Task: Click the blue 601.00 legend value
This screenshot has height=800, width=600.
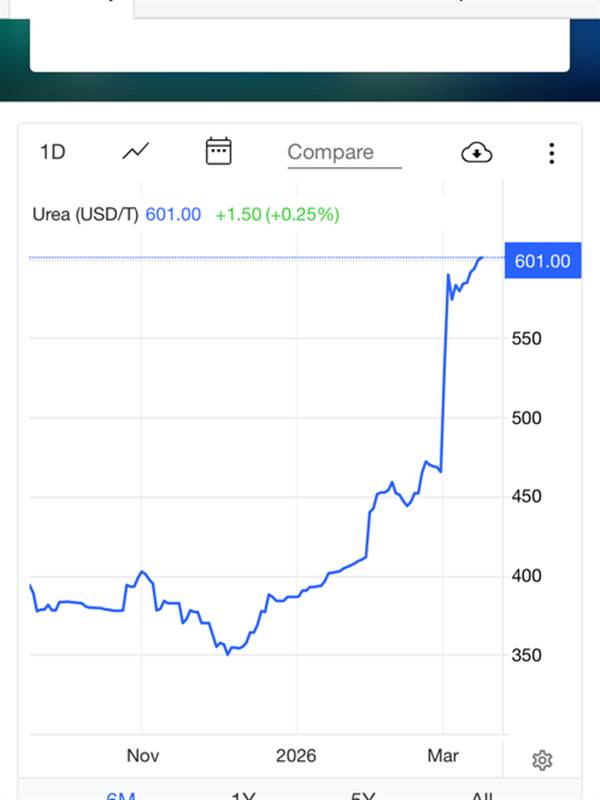Action: tap(173, 214)
